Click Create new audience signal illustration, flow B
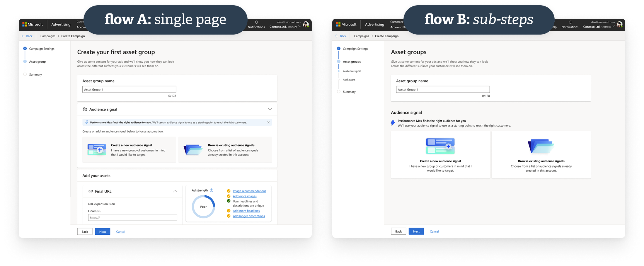 pyautogui.click(x=440, y=146)
